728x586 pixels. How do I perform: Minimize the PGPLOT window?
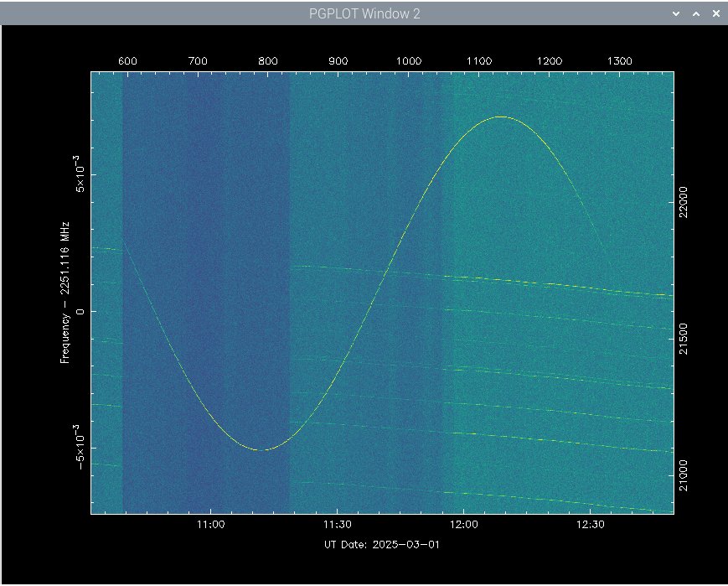point(677,14)
